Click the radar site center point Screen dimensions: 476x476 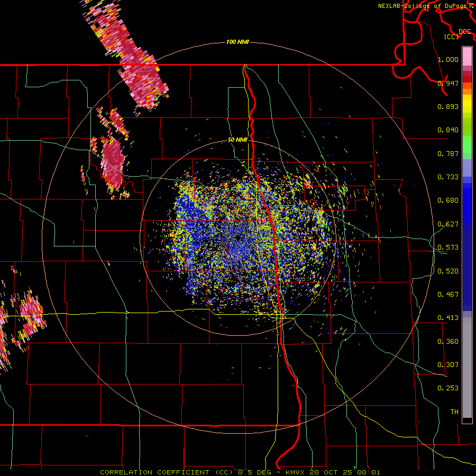pyautogui.click(x=238, y=237)
